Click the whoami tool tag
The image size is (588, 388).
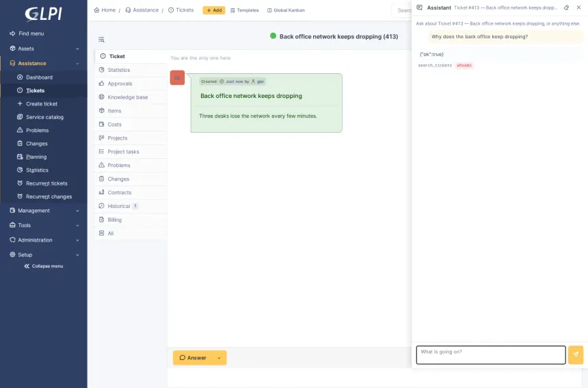click(x=464, y=65)
